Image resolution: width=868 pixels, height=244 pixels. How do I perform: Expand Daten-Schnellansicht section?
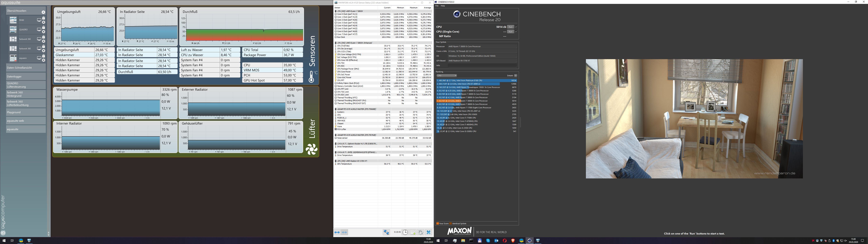(26, 68)
